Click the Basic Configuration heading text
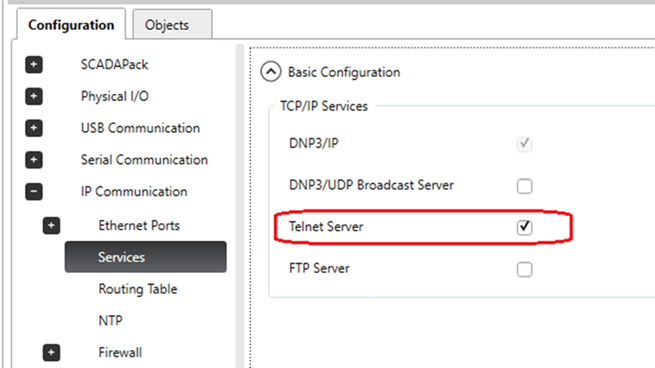Screen dimensions: 655x368 [344, 72]
